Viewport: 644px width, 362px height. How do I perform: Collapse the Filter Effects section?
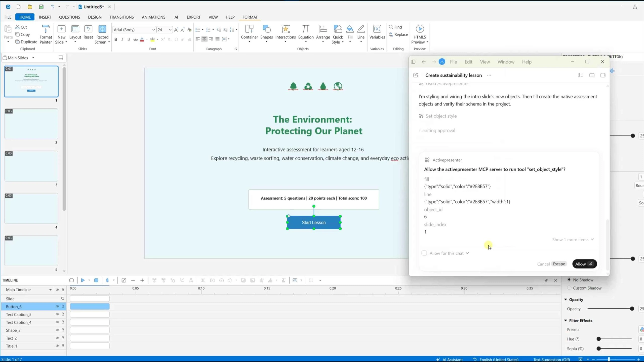pos(566,321)
